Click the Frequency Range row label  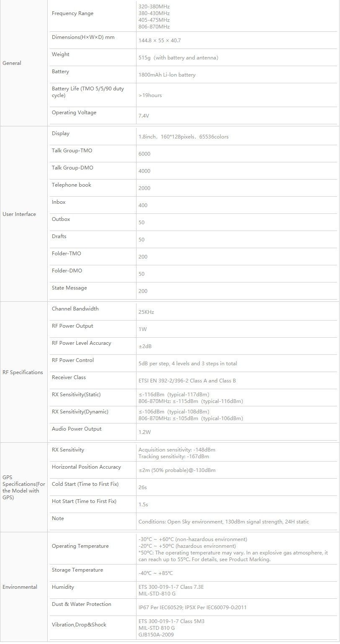coord(72,13)
